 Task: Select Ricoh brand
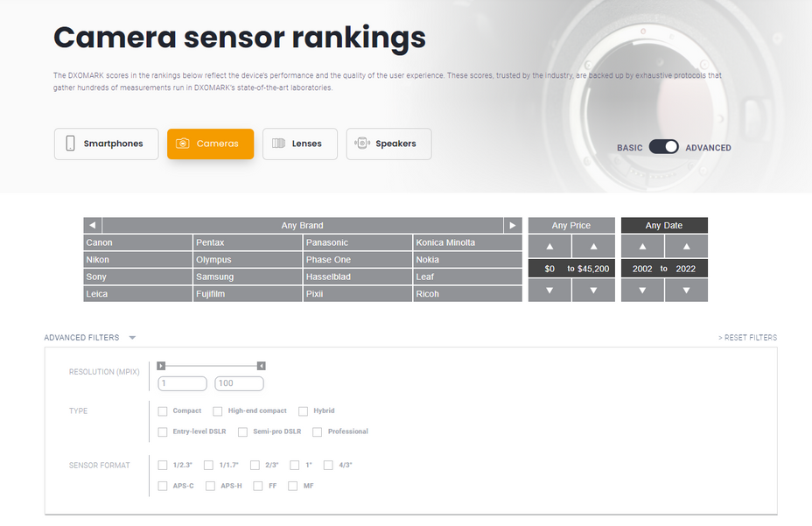tap(467, 294)
